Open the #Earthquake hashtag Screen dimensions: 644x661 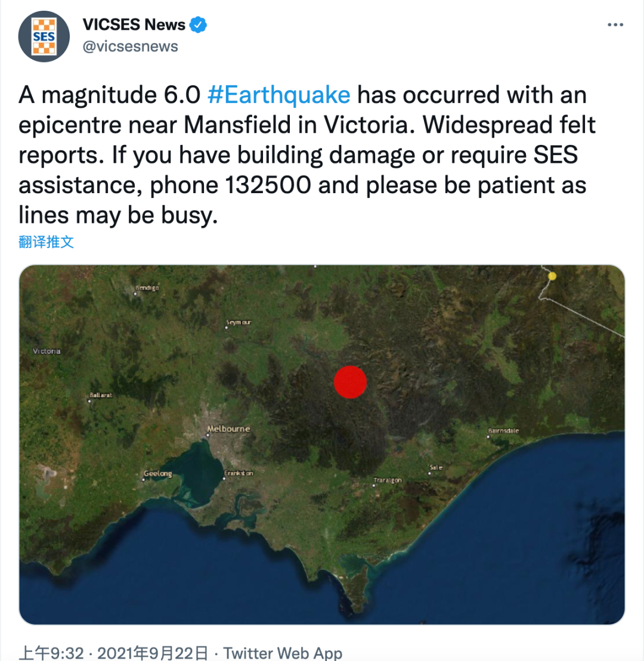278,95
